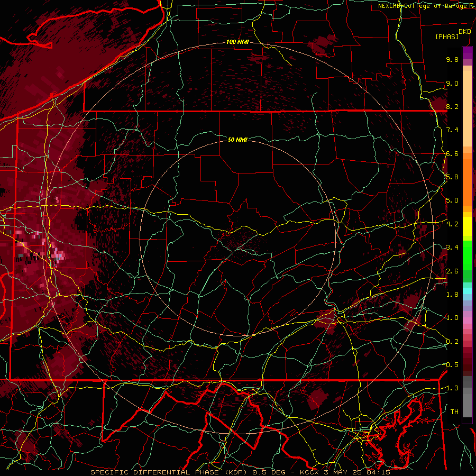Image resolution: width=476 pixels, height=476 pixels.
Task: Click the "100 NMI" range ring label
Action: tap(237, 42)
